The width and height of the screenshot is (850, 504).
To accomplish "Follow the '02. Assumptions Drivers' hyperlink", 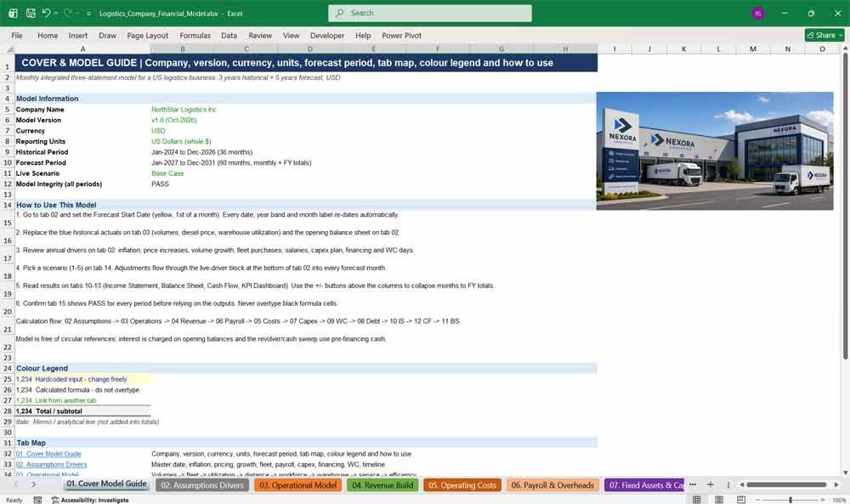I will [x=51, y=464].
